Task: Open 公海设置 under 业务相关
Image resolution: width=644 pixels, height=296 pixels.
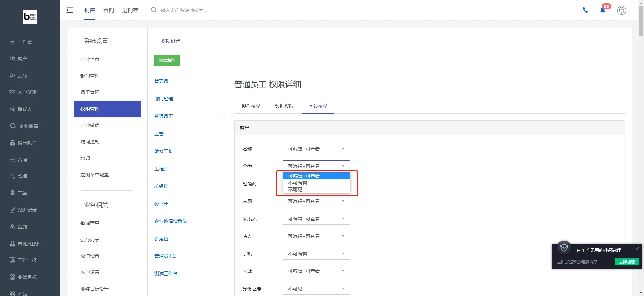Action: pos(90,256)
